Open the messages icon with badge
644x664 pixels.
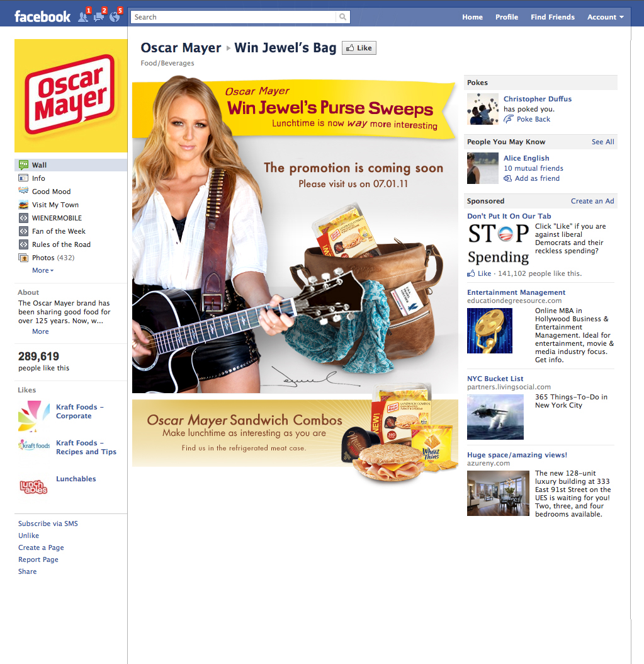pos(99,16)
